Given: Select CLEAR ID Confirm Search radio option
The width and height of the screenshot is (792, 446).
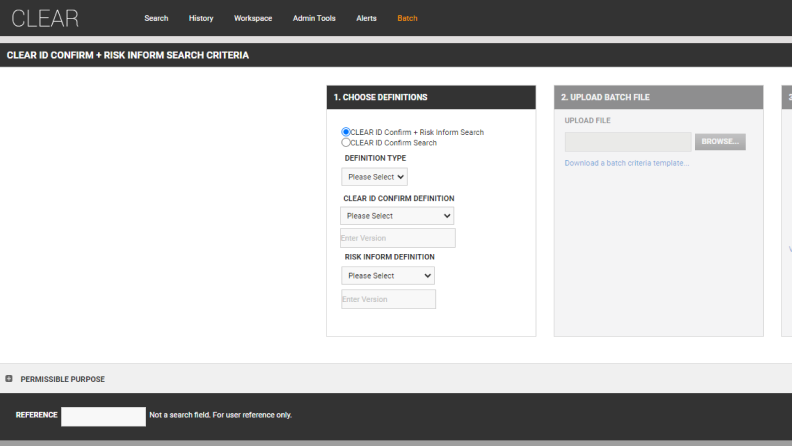Looking at the screenshot, I should pyautogui.click(x=346, y=143).
